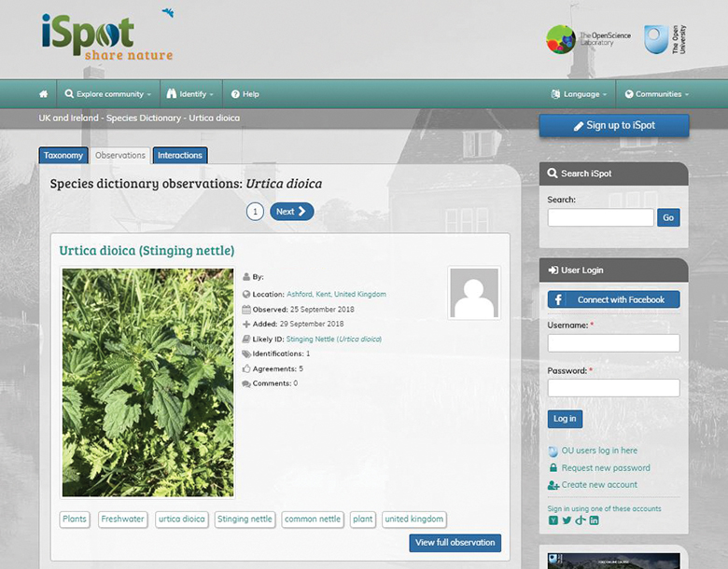This screenshot has width=728, height=569.
Task: Open the stinging nettle photo thumbnail
Action: [x=147, y=382]
